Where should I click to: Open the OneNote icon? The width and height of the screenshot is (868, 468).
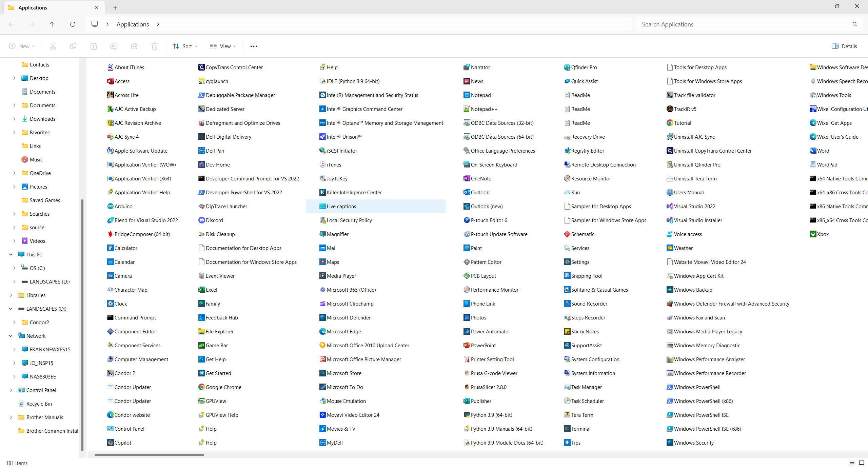pyautogui.click(x=467, y=178)
